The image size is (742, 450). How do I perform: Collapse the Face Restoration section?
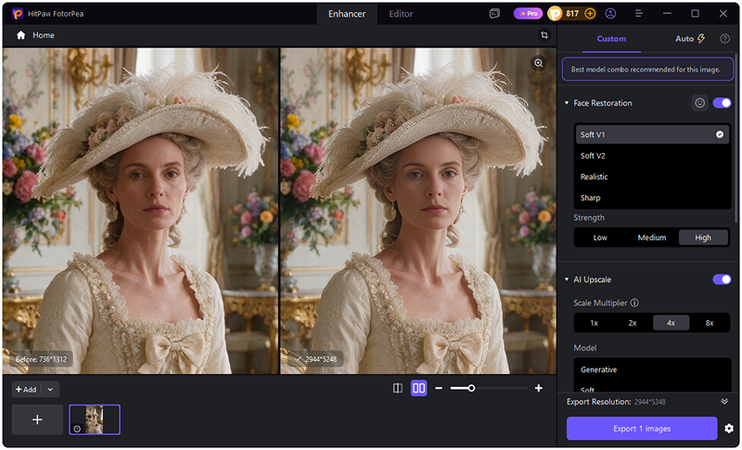click(x=566, y=103)
